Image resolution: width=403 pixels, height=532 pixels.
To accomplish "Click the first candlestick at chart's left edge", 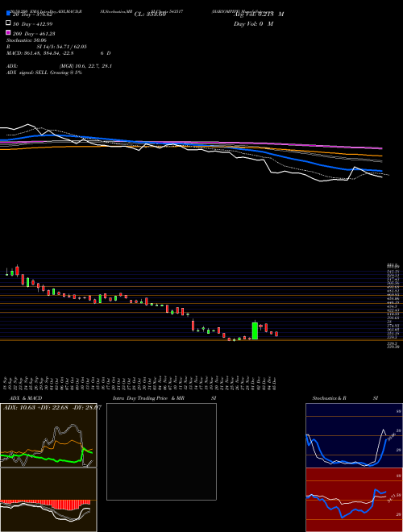I will click(x=6, y=272).
